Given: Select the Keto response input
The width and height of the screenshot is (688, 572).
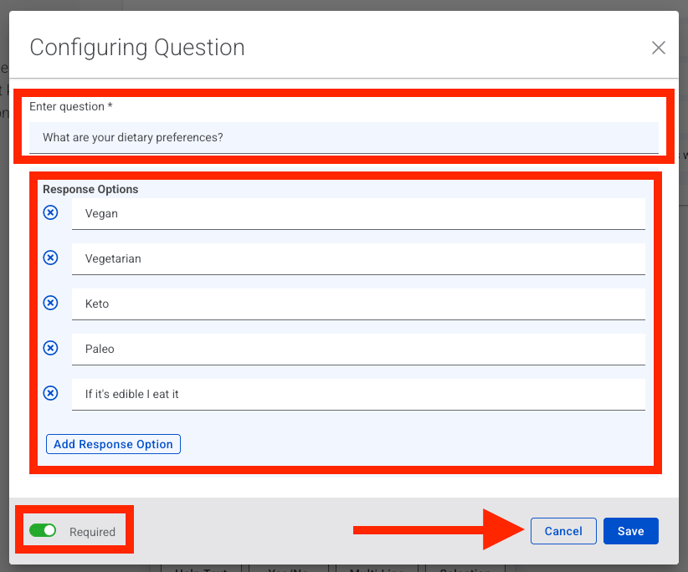Looking at the screenshot, I should [x=358, y=304].
